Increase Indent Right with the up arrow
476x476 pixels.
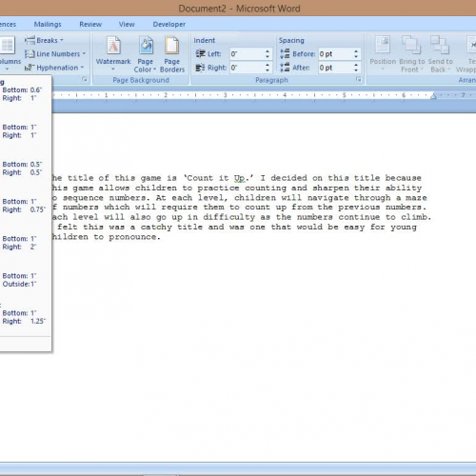tap(268, 65)
